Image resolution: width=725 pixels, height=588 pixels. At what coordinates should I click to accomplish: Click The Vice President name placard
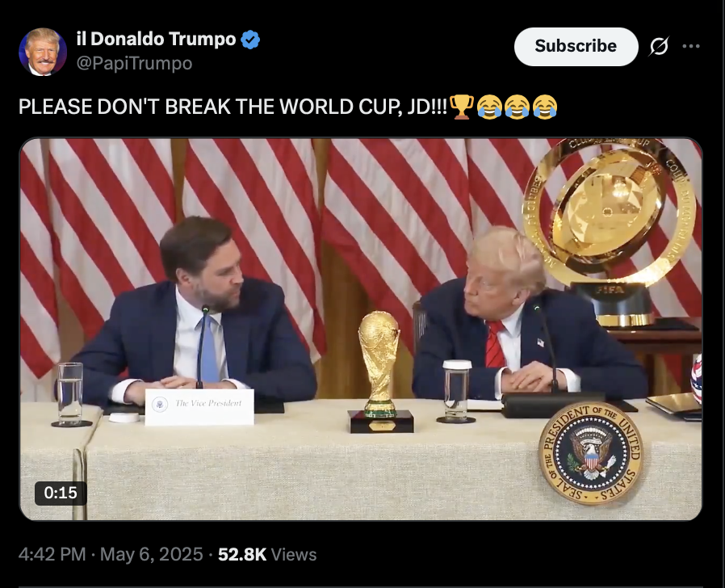tap(199, 406)
